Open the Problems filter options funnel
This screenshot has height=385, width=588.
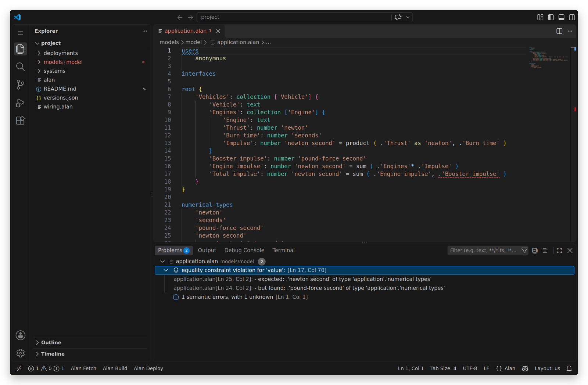tap(524, 251)
